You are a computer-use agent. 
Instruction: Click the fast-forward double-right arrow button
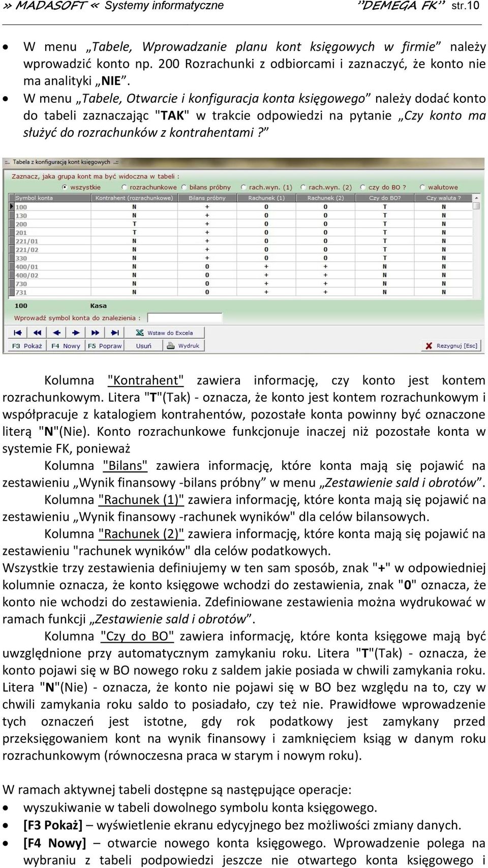pyautogui.click(x=95, y=333)
